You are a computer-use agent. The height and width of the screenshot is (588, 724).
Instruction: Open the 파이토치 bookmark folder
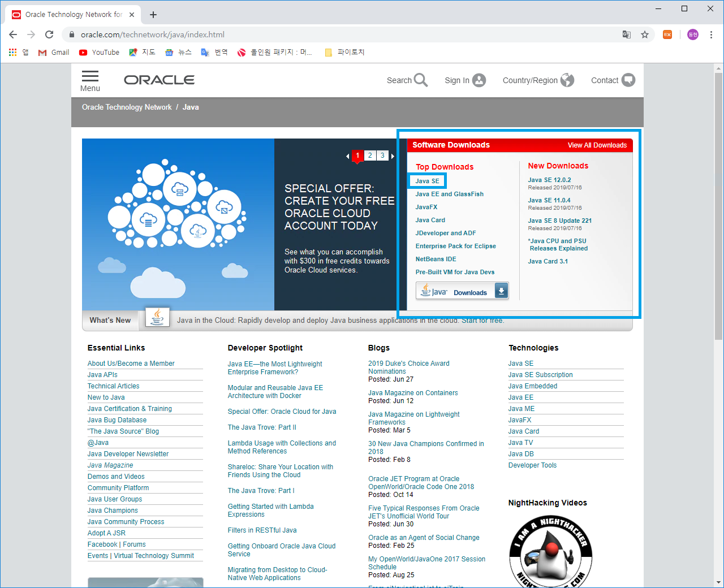click(344, 53)
